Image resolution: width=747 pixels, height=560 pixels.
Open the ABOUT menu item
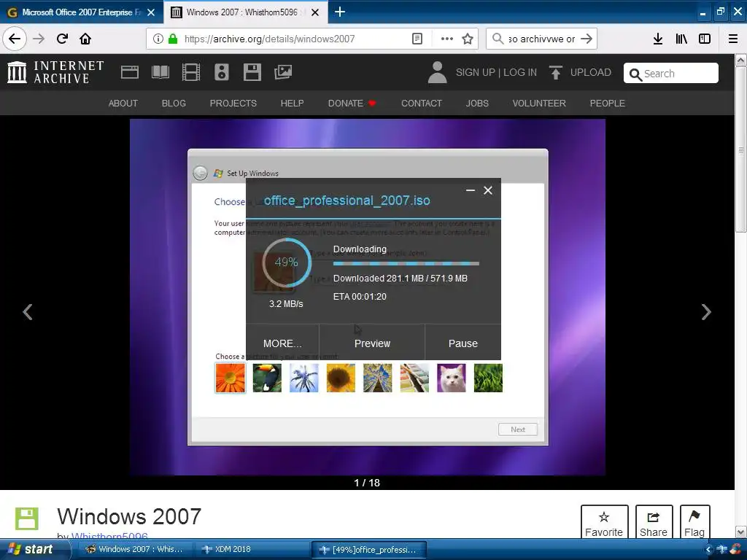tap(123, 104)
